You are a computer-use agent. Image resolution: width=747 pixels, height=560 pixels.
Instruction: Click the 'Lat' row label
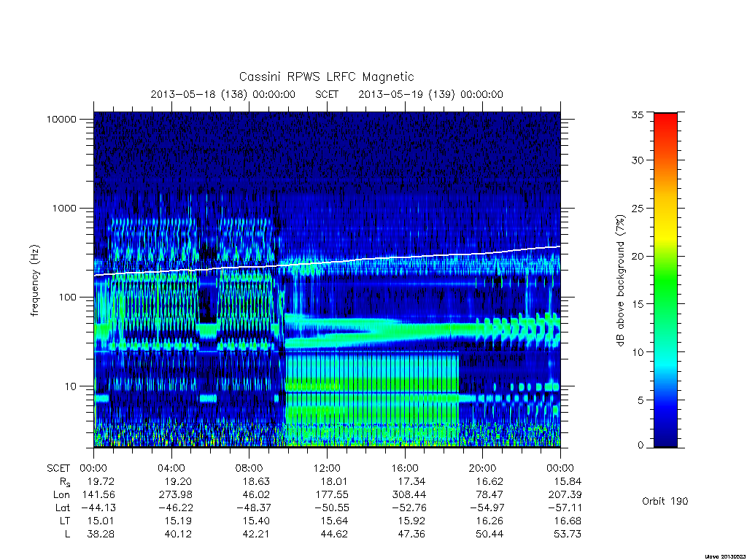coord(63,507)
